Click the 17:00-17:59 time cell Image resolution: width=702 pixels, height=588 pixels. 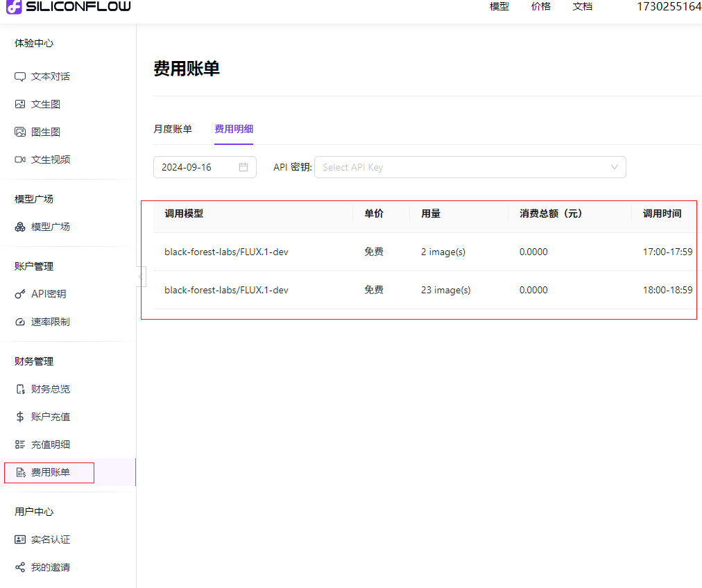coord(667,252)
